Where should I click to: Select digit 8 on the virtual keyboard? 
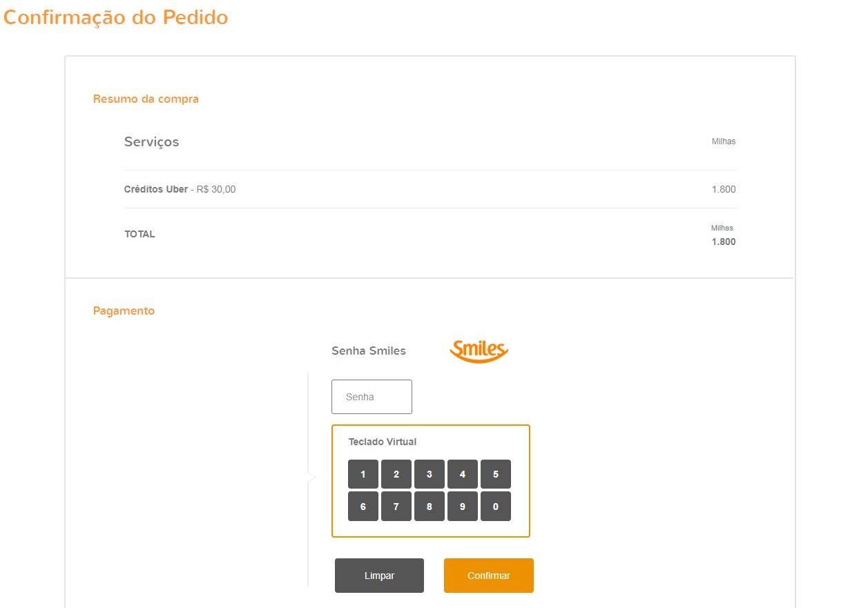pos(430,506)
